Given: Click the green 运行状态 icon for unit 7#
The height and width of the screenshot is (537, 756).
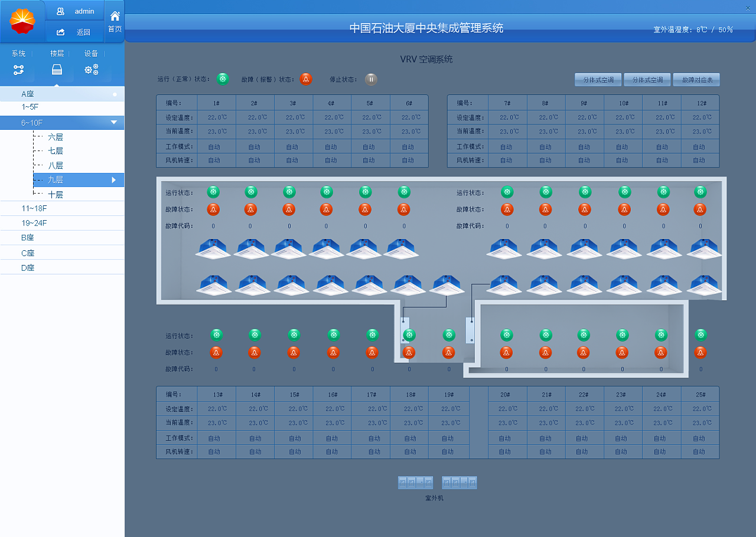Looking at the screenshot, I should click(x=507, y=192).
